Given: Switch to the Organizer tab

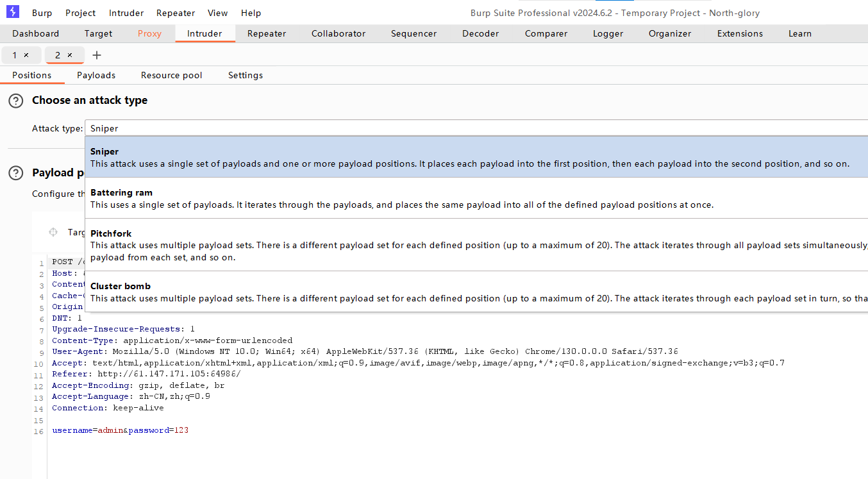Looking at the screenshot, I should pyautogui.click(x=670, y=34).
